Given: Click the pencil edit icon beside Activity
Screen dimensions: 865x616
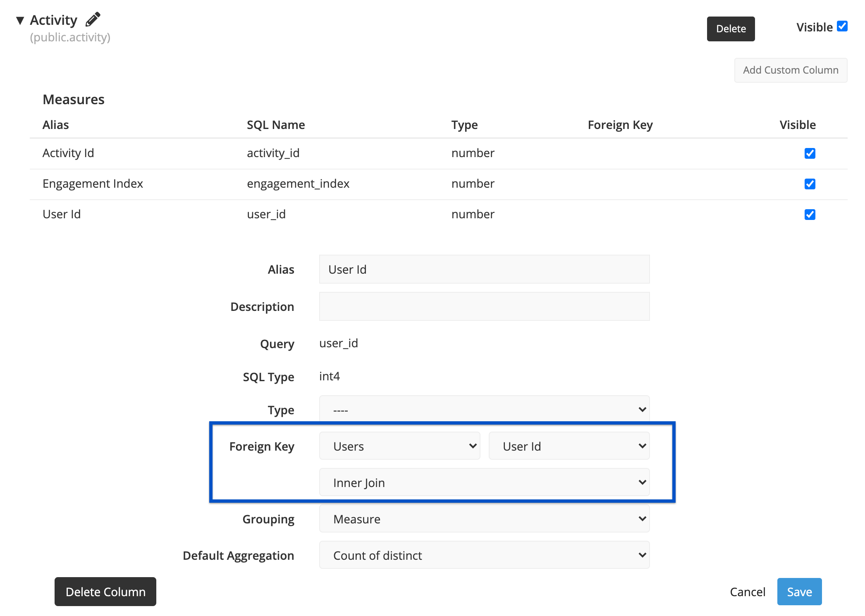Looking at the screenshot, I should [93, 19].
